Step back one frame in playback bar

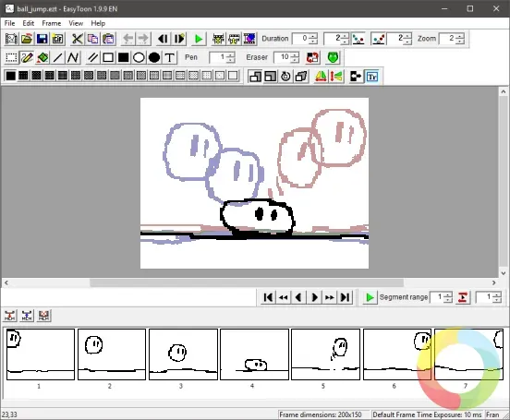tap(298, 297)
